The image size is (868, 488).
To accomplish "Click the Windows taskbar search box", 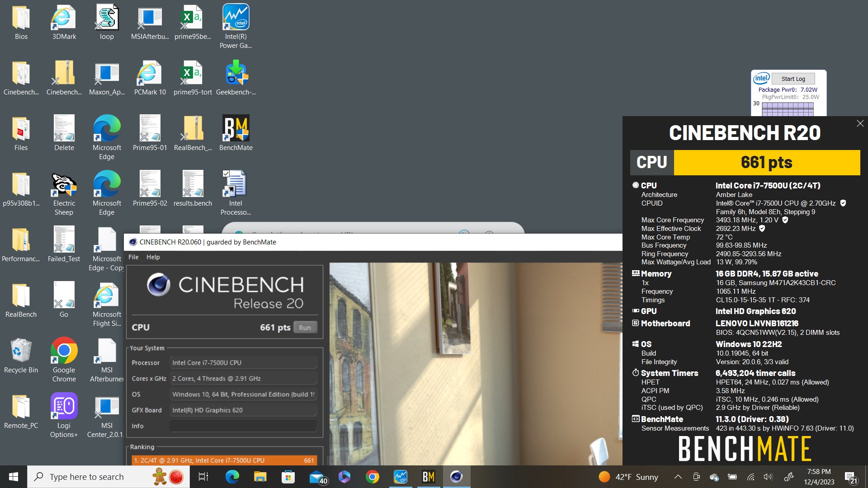I will [x=108, y=477].
